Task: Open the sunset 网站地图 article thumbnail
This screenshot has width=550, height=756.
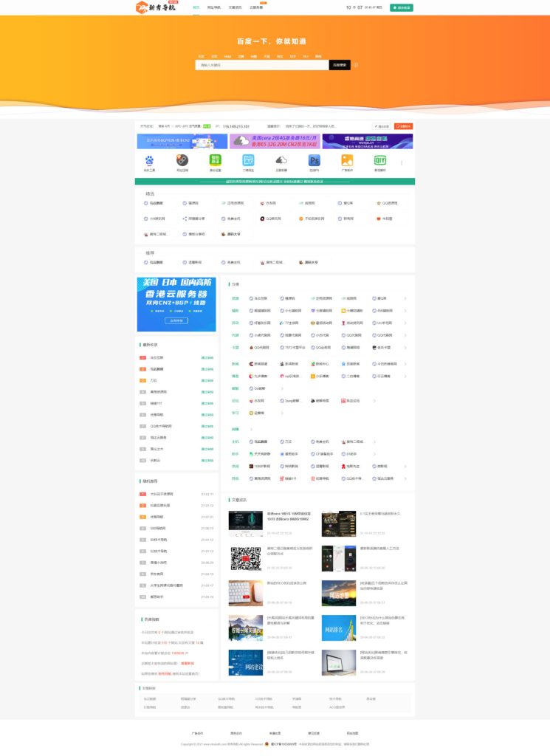Action: click(x=339, y=593)
